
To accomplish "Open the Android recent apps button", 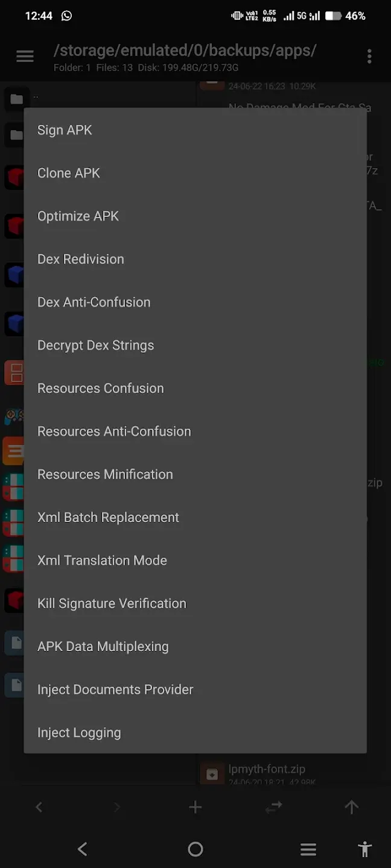I will click(308, 849).
